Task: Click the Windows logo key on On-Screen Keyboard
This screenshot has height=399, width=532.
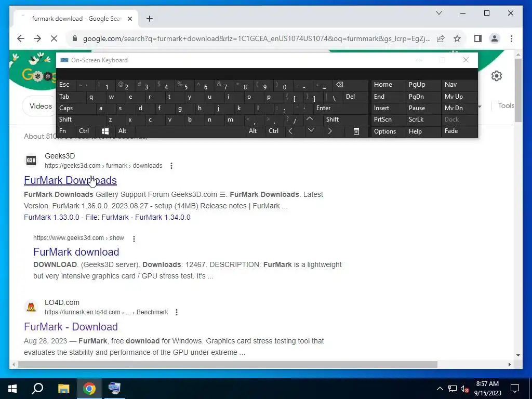Action: tap(105, 131)
